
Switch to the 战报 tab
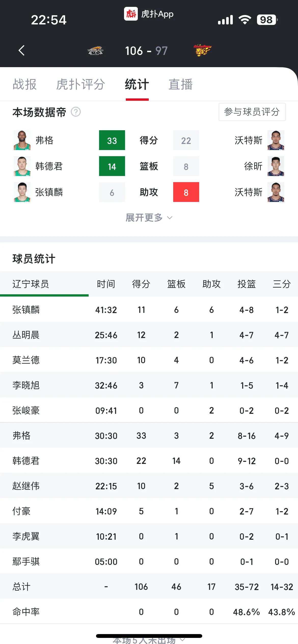pos(25,85)
